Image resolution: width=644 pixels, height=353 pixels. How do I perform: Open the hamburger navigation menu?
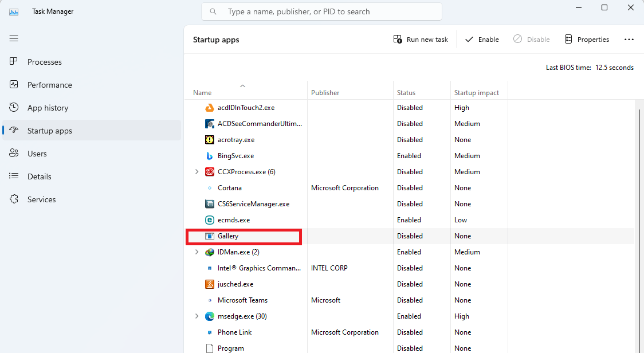tap(14, 38)
